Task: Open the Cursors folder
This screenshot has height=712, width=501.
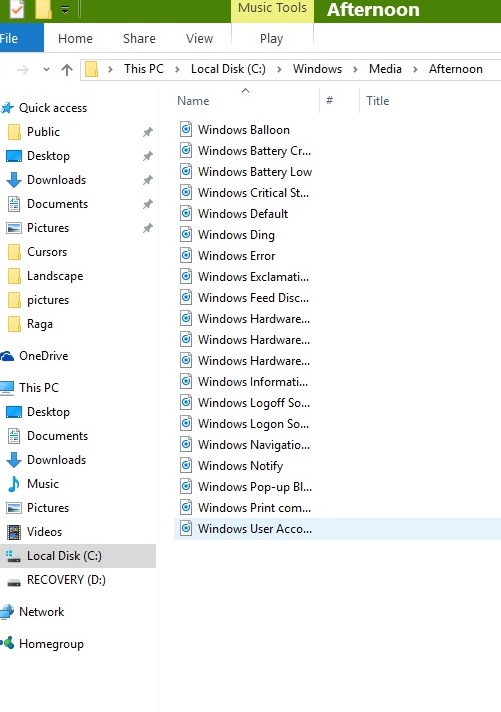Action: (47, 252)
